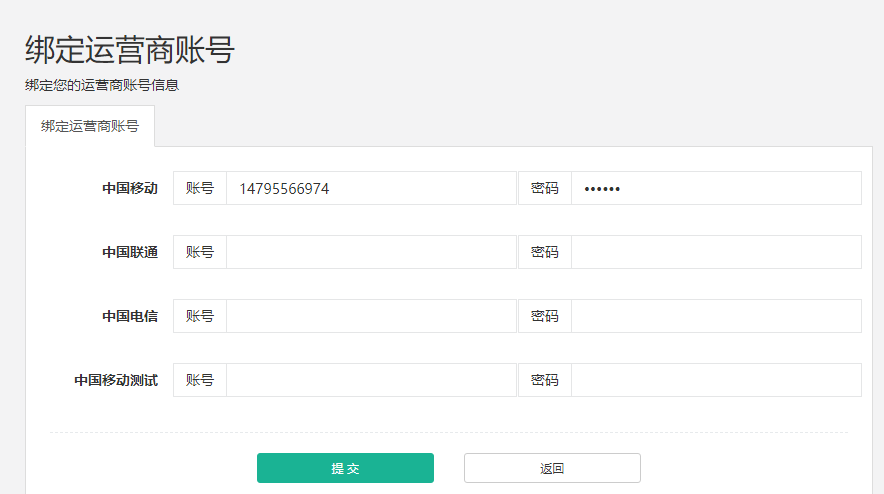Click the 中国移动 row label
The image size is (884, 494).
[x=130, y=188]
